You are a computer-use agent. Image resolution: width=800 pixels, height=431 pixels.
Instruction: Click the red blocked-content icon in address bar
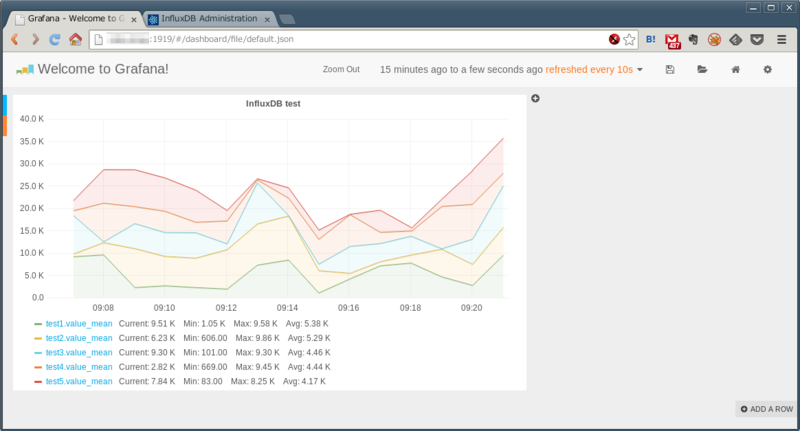pyautogui.click(x=614, y=39)
